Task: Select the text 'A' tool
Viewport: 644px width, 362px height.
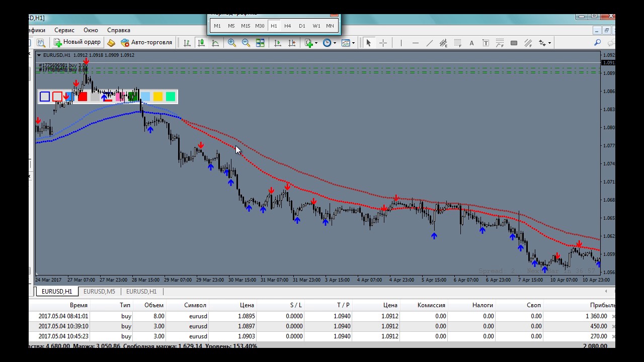Action: click(471, 43)
